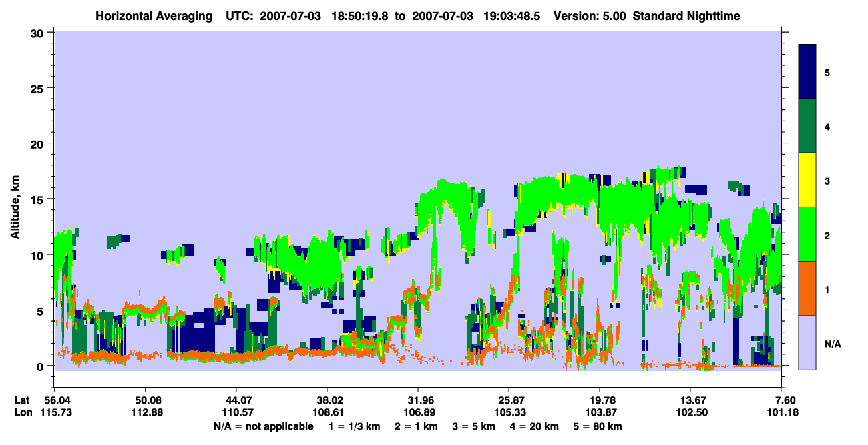Click the 'Version: 5.00' text in header
868x445 pixels.
[590, 15]
